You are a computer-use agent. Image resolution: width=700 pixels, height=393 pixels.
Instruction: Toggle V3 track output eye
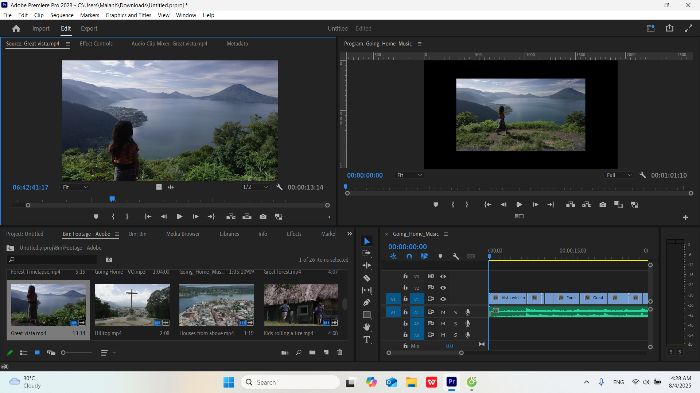pos(443,276)
